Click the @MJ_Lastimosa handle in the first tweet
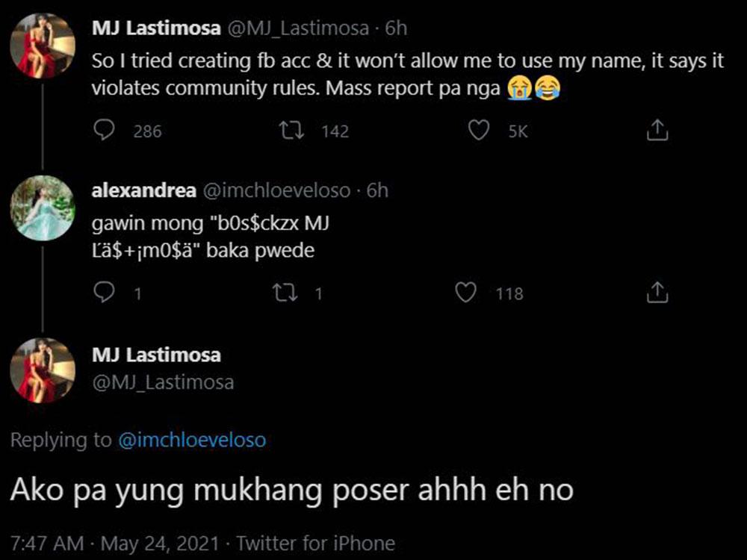The height and width of the screenshot is (560, 747). coord(297,28)
